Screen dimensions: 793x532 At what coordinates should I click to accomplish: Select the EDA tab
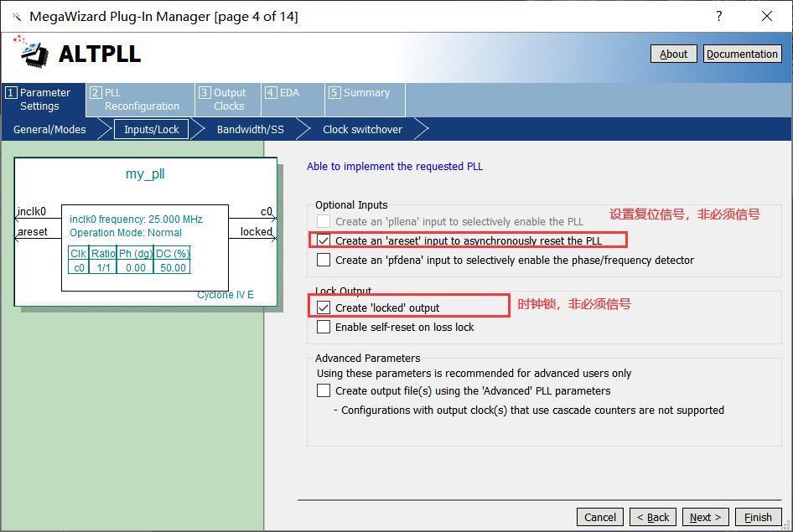coord(293,100)
